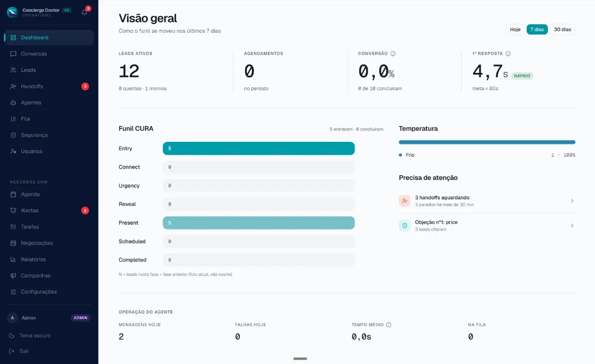This screenshot has width=595, height=364.
Task: Click the Urgency funnel label
Action: point(129,185)
